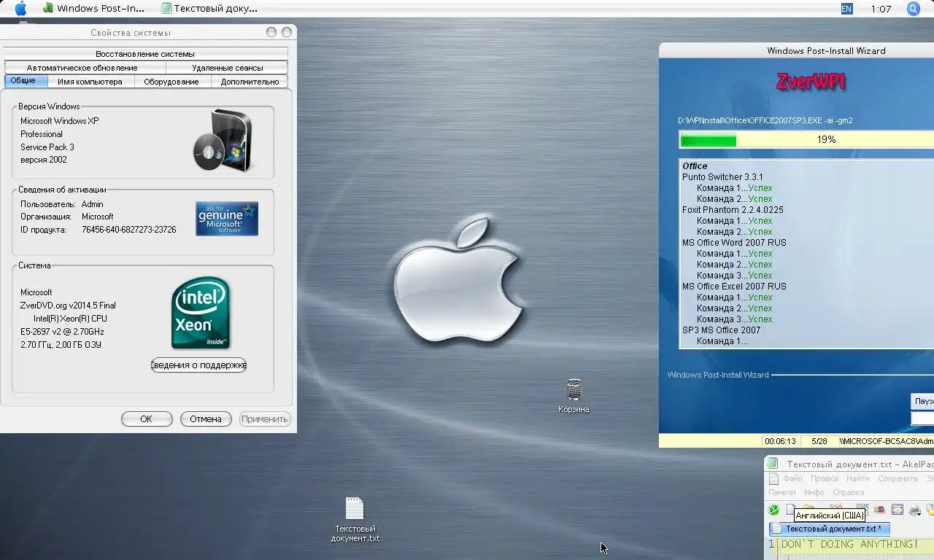Switch to Текстовый документ taskbar button
This screenshot has width=934, height=560.
(x=209, y=9)
